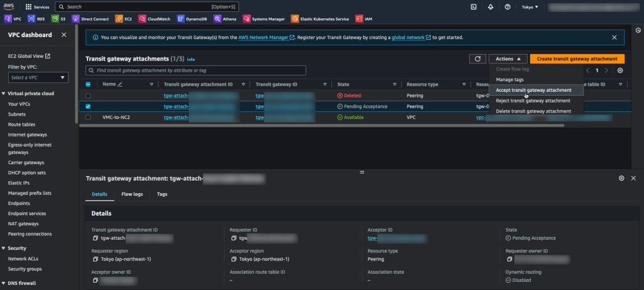Switch to the Flow logs tab
Screen dimensions: 644x290
coord(132,194)
